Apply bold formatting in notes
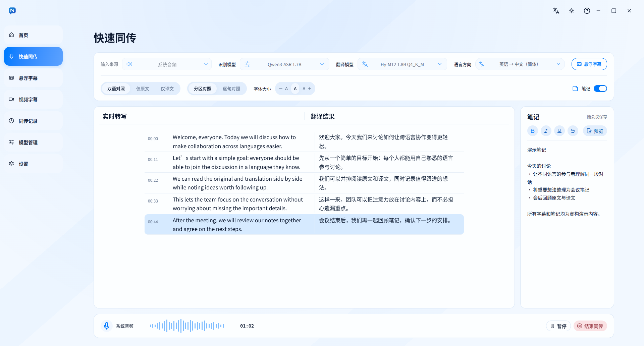This screenshot has width=644, height=346. [x=533, y=131]
